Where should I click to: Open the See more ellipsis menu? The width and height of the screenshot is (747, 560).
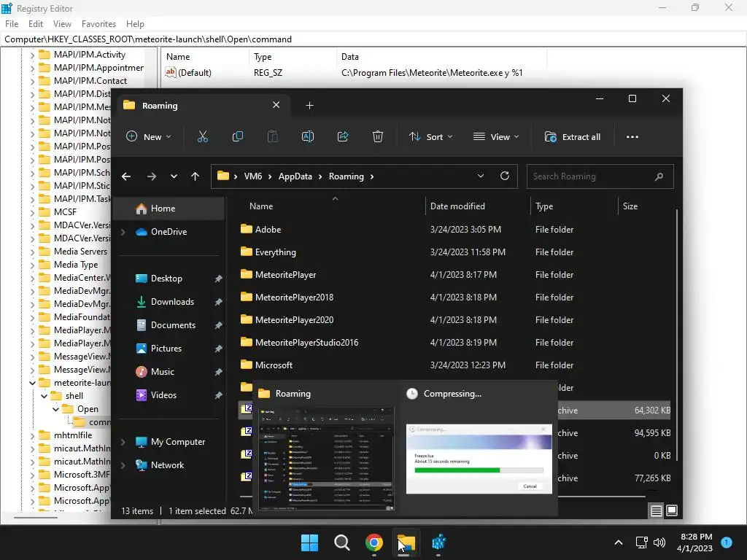(x=632, y=136)
